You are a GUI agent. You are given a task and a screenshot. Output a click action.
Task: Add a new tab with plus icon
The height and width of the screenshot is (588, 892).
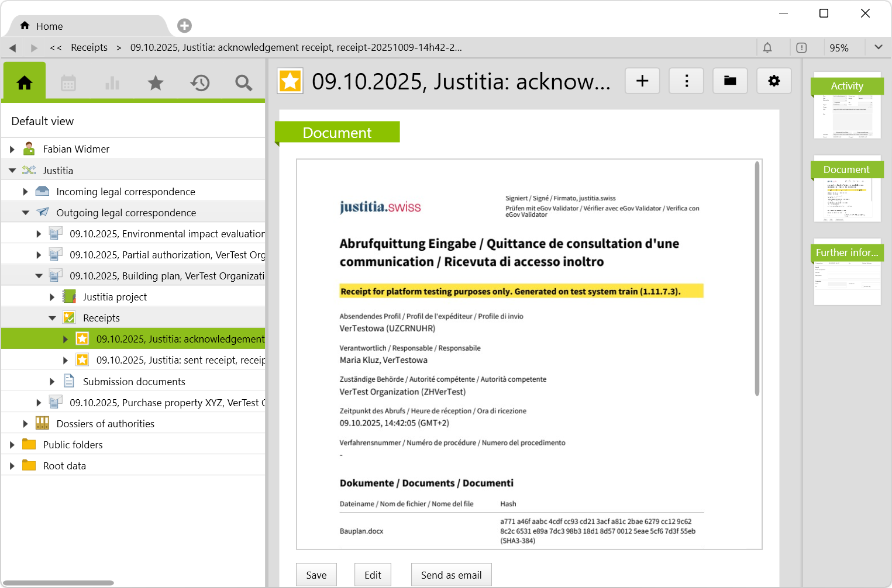tap(184, 26)
